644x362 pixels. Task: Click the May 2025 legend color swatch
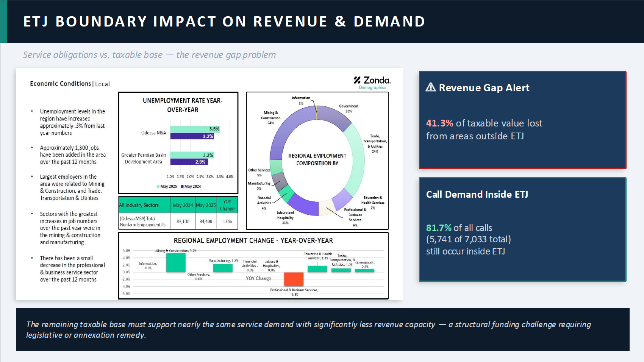click(x=158, y=186)
